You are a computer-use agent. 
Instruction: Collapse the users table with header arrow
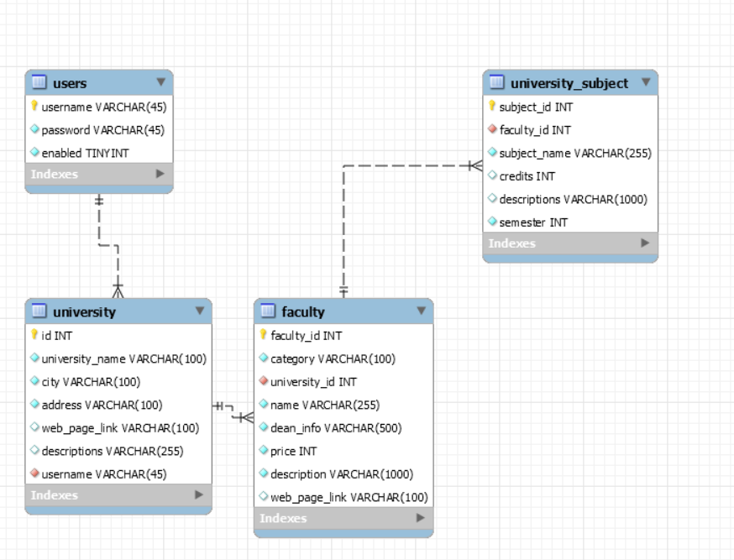coord(160,82)
